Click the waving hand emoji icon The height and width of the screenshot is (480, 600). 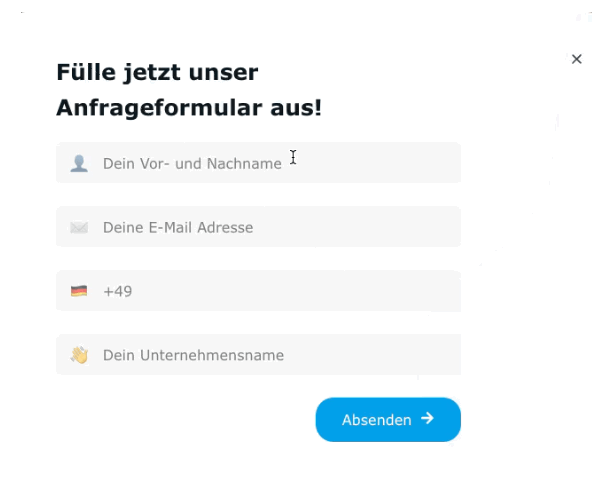pyautogui.click(x=80, y=355)
